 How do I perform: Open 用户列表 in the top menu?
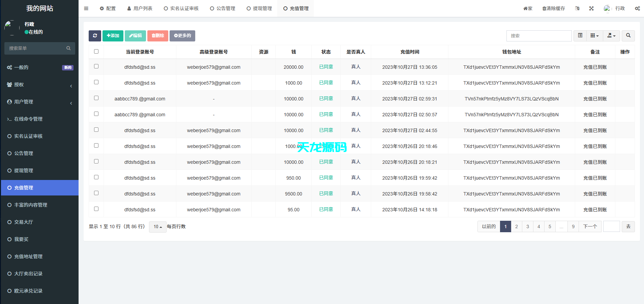pos(140,8)
